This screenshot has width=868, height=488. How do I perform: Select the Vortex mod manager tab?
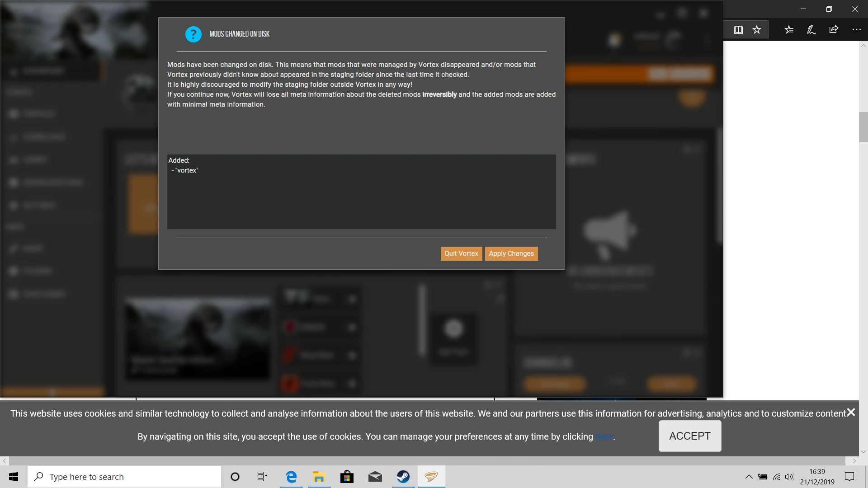[432, 476]
